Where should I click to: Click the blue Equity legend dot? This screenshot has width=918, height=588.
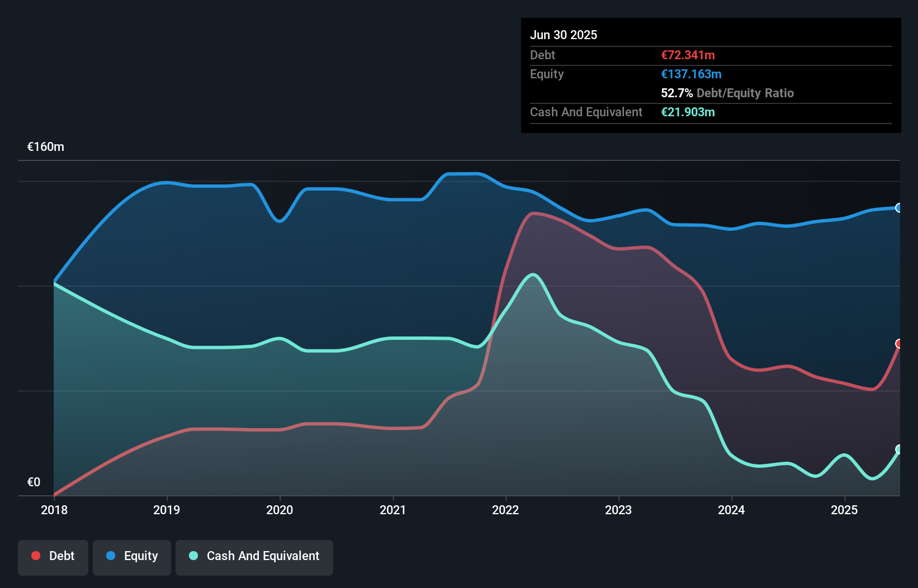click(x=111, y=556)
